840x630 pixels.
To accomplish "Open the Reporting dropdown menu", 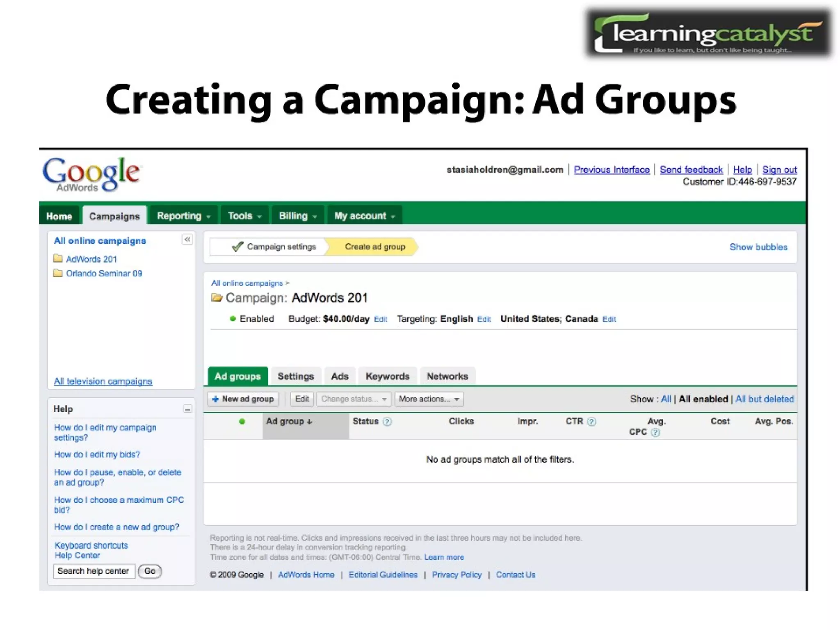I will (x=183, y=216).
